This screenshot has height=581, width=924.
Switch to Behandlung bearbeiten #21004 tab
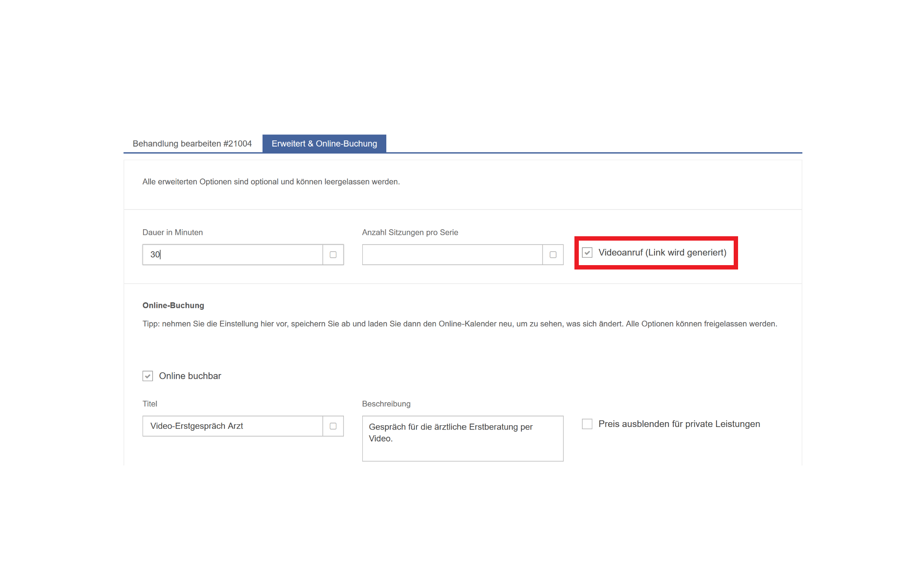(x=192, y=143)
